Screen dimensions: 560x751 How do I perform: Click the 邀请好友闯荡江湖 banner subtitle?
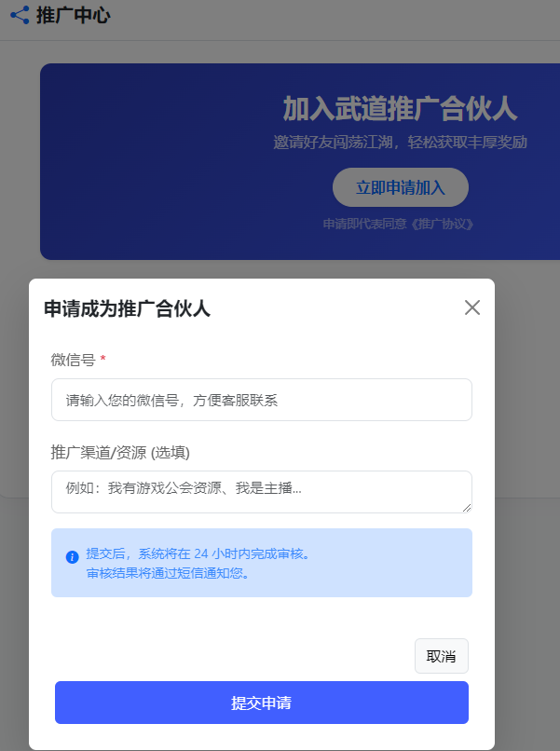click(400, 143)
